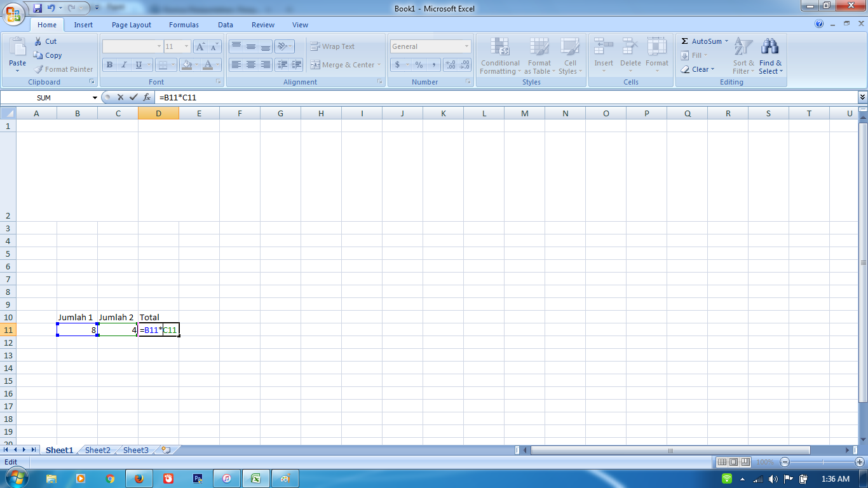Open the Office Button menu
This screenshot has width=868, height=488.
(13, 13)
